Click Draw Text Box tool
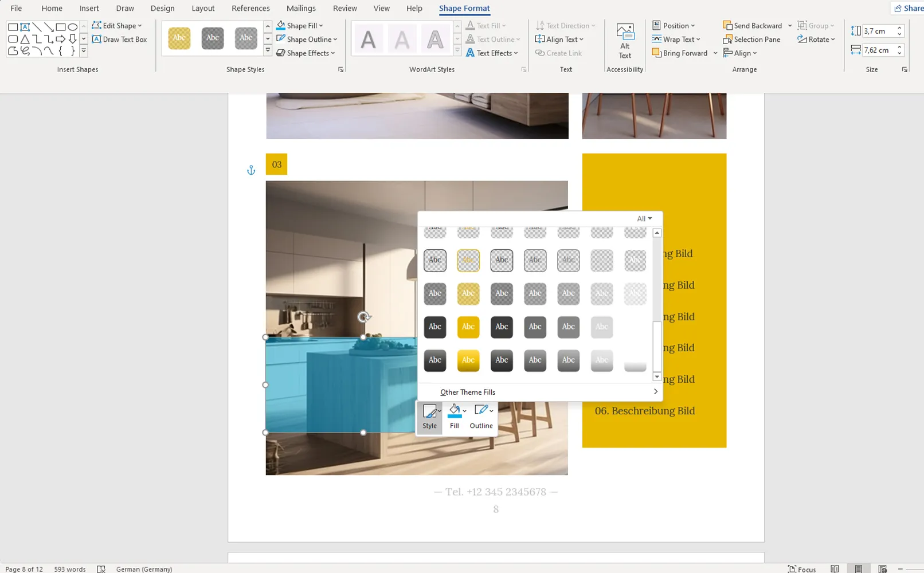Image resolution: width=924 pixels, height=573 pixels. point(120,40)
